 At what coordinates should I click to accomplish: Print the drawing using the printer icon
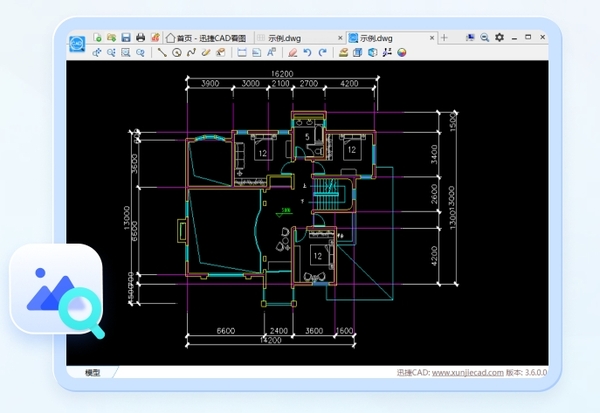coord(141,37)
